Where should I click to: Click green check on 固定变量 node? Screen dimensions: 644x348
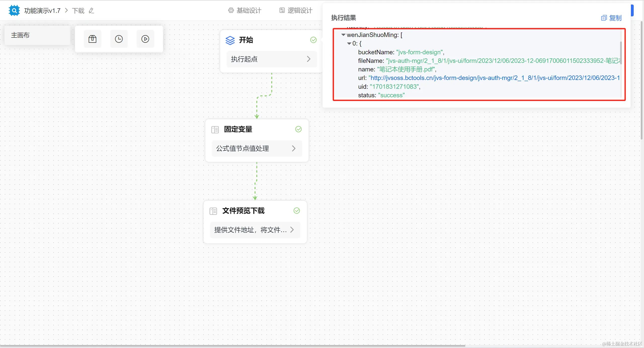pyautogui.click(x=298, y=129)
